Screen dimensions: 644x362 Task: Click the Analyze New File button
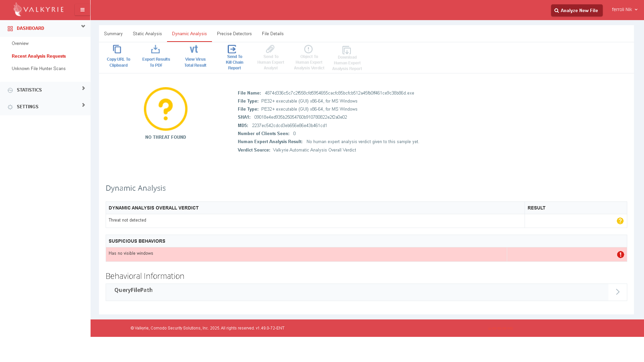[577, 10]
